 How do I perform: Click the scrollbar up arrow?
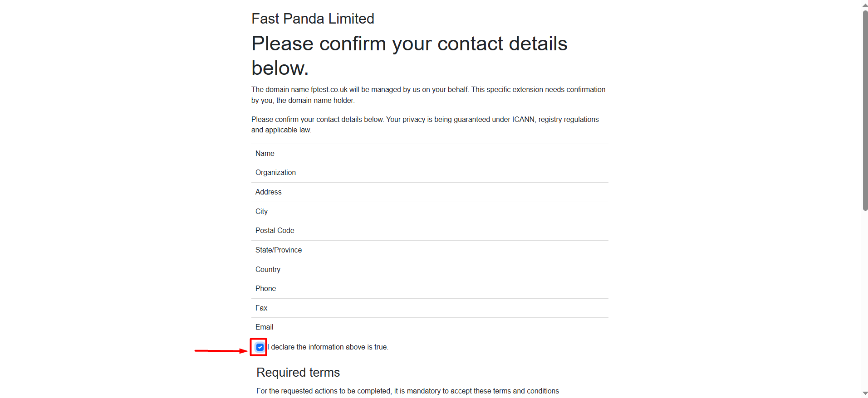[x=865, y=5]
